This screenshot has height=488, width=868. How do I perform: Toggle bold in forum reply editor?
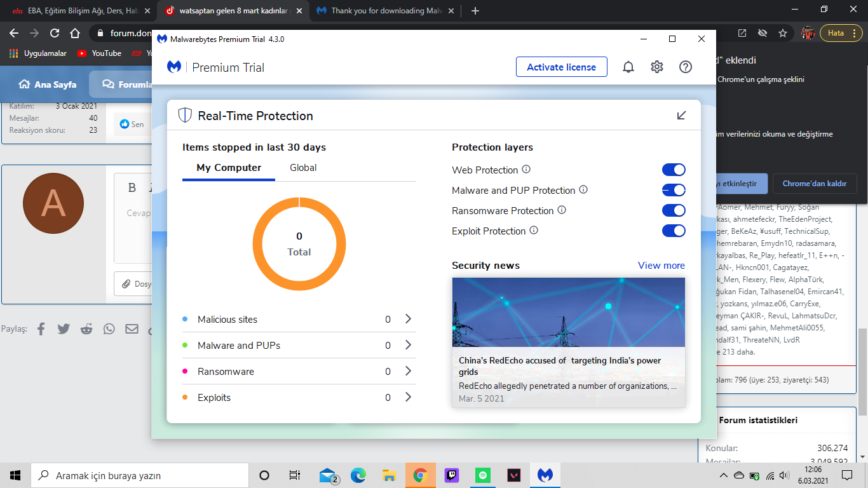tap(132, 187)
